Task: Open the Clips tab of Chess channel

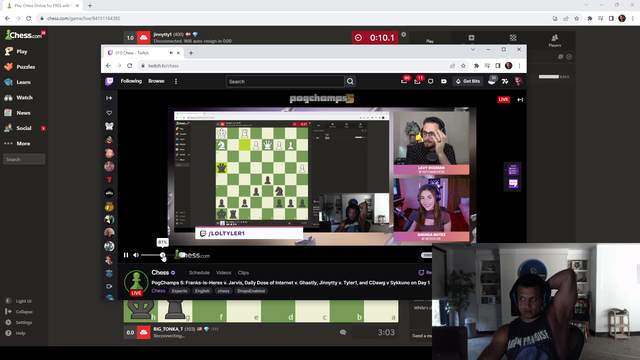Action: 243,273
